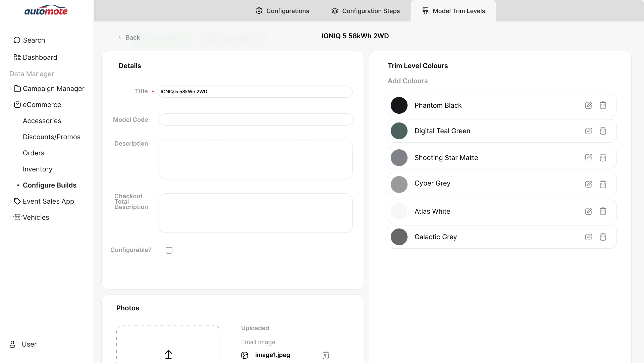Image resolution: width=644 pixels, height=363 pixels.
Task: Click the Digital Teal Green colour swatch
Action: point(399,131)
